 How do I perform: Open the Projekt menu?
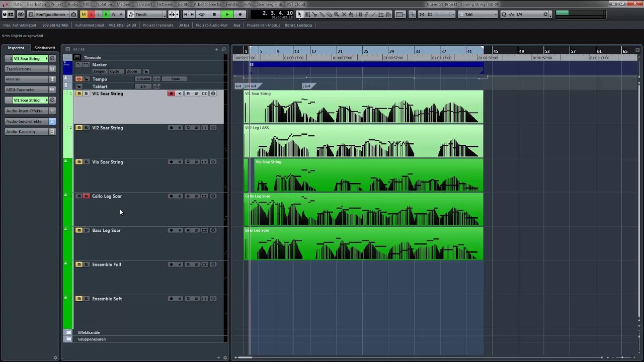pos(57,4)
